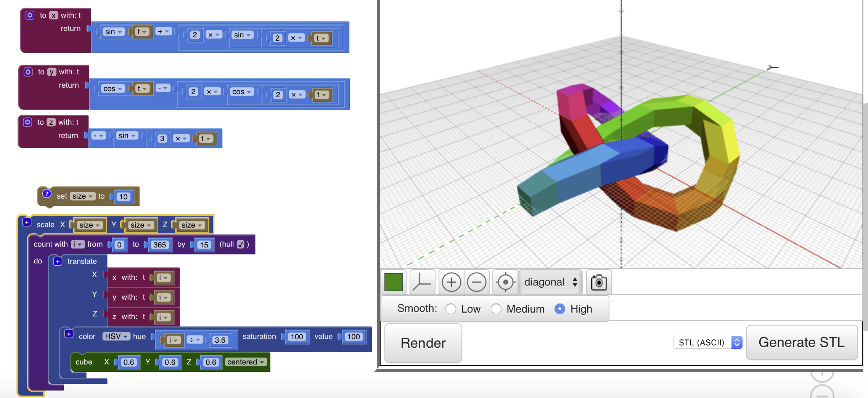Open gear settings on function x block
The image size is (868, 398).
click(30, 15)
